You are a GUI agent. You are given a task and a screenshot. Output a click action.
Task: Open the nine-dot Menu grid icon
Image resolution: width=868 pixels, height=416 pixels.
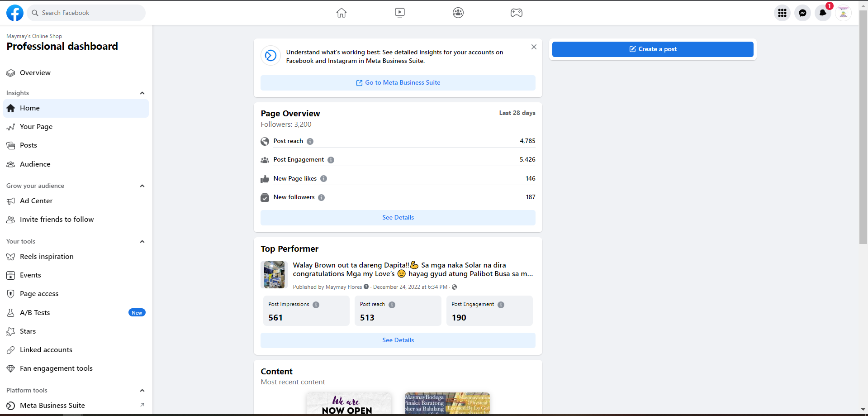point(783,13)
